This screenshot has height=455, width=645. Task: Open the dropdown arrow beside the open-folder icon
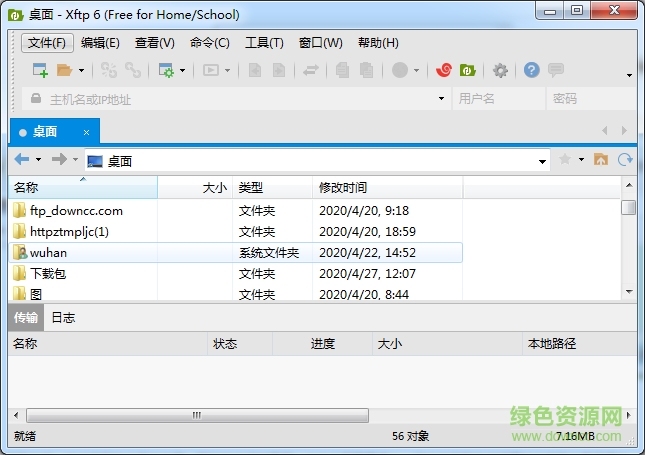[x=81, y=70]
